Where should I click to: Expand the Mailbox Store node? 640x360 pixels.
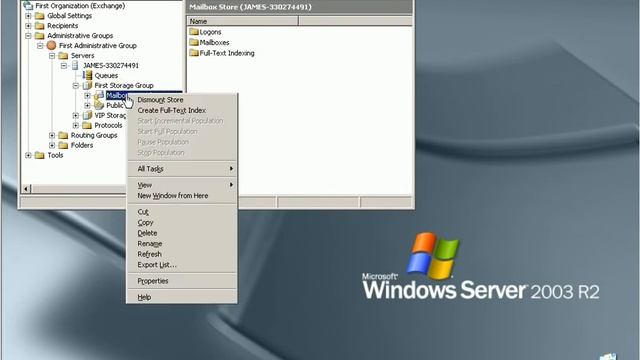(87, 96)
